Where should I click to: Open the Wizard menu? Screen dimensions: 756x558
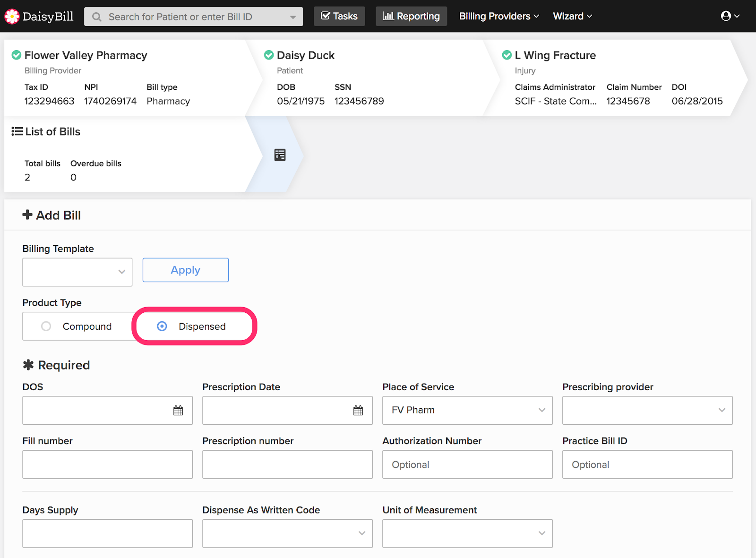(x=572, y=17)
